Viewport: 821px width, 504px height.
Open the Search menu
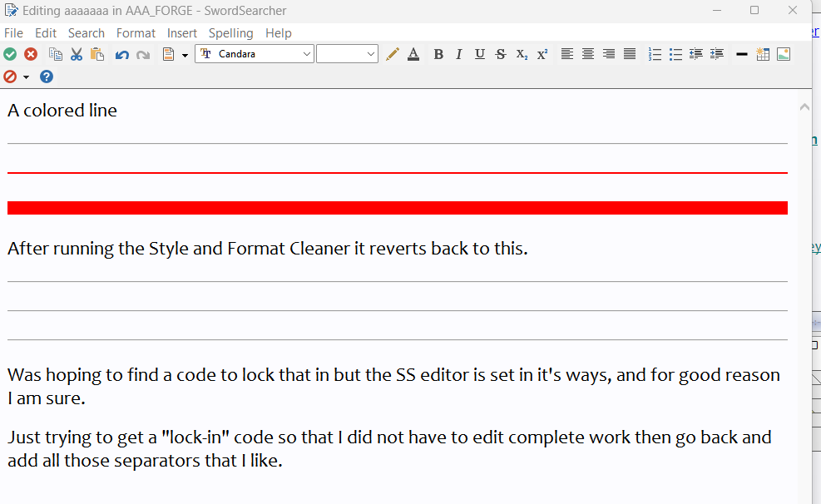(x=87, y=33)
